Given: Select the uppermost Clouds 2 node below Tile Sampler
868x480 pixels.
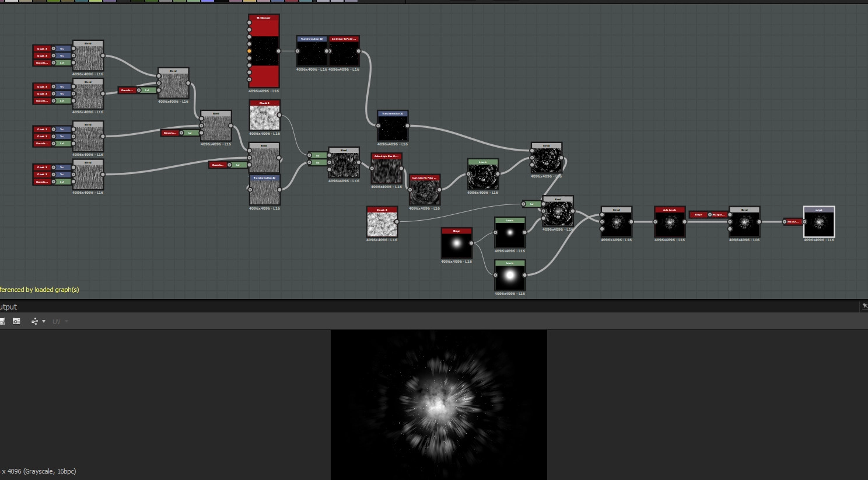Looking at the screenshot, I should [264, 116].
